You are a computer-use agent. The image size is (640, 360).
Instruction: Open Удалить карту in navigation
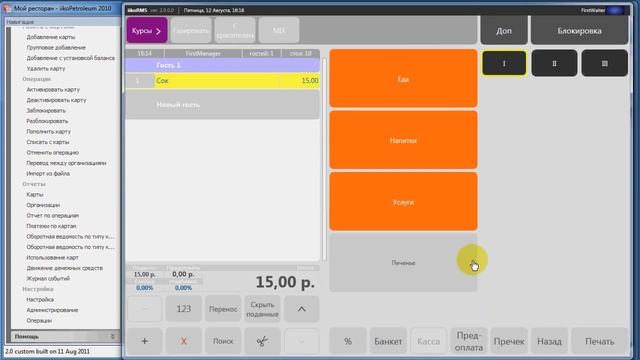click(46, 69)
